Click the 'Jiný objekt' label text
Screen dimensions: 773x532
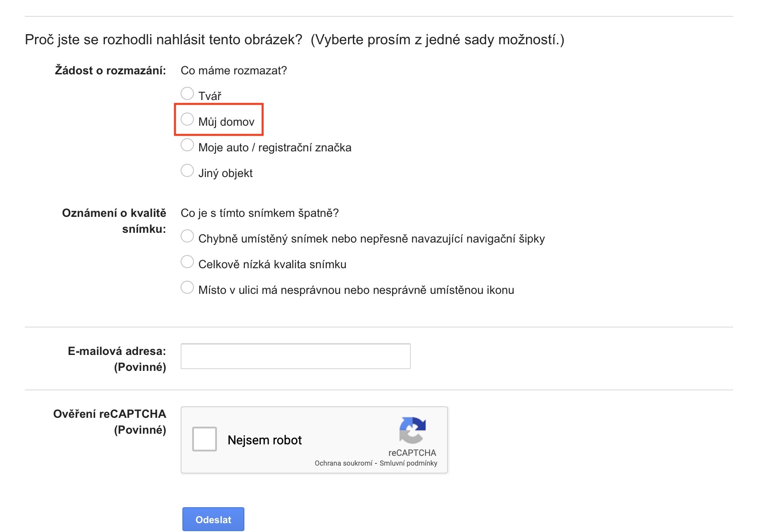[x=225, y=173]
